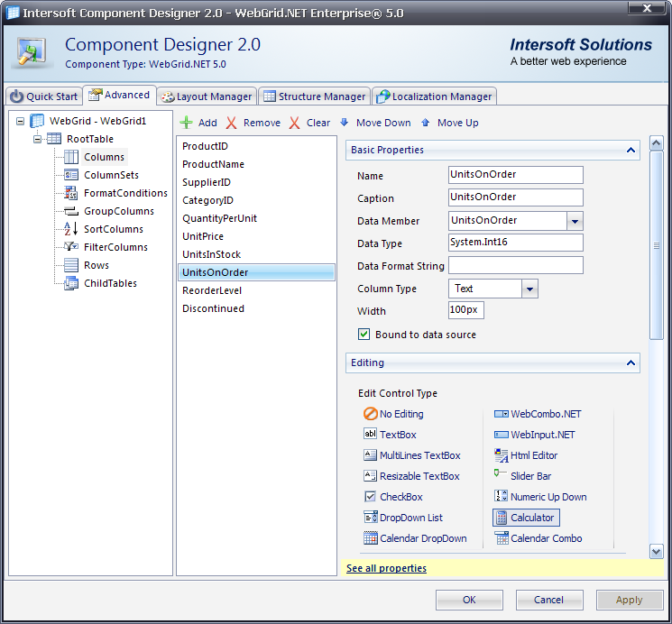Select the GroupColumns node icon

[71, 211]
